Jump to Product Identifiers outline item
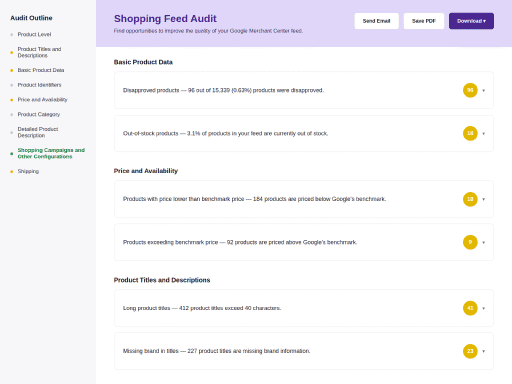The height and width of the screenshot is (384, 512). point(39,85)
